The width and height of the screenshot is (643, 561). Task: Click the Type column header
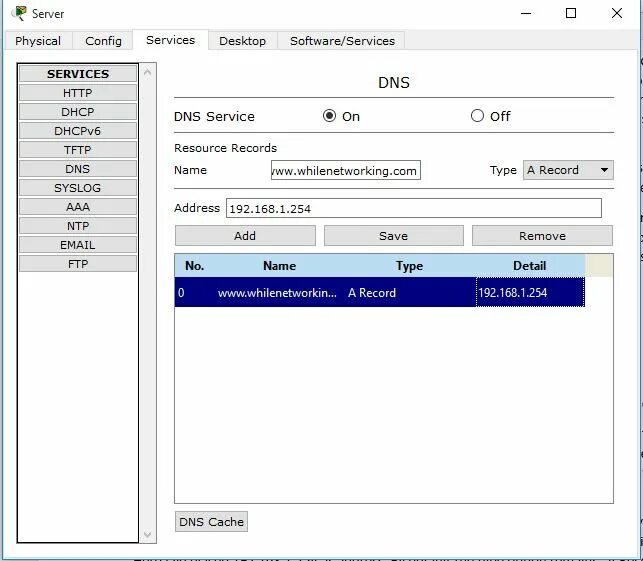click(410, 266)
